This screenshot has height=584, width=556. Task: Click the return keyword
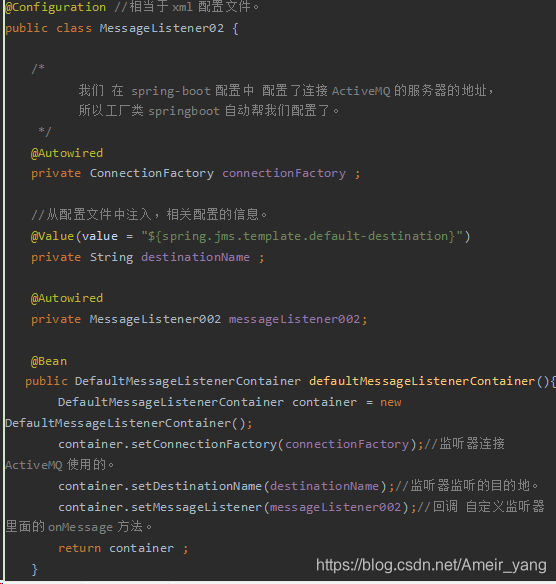(x=79, y=548)
